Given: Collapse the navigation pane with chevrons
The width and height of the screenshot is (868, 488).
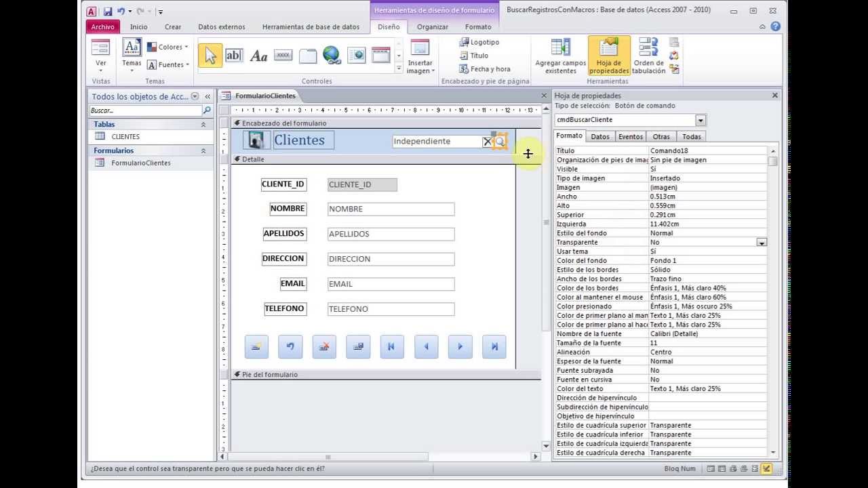Looking at the screenshot, I should point(208,97).
